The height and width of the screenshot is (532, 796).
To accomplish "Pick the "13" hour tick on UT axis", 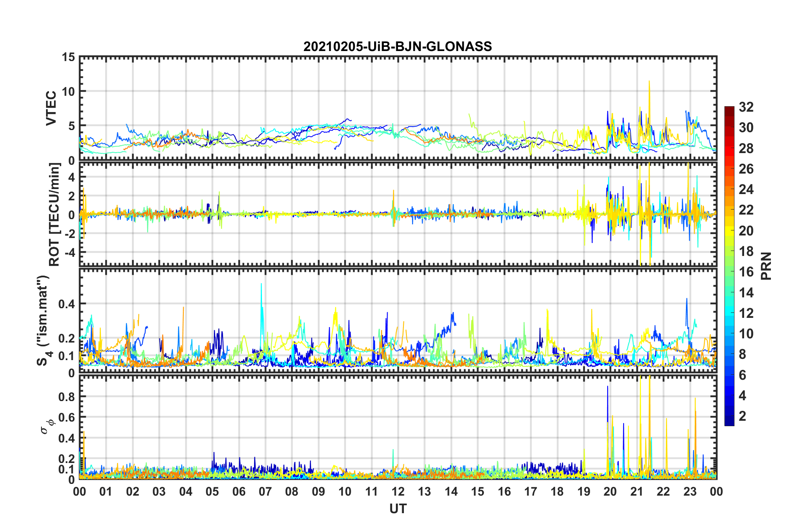I will click(424, 491).
